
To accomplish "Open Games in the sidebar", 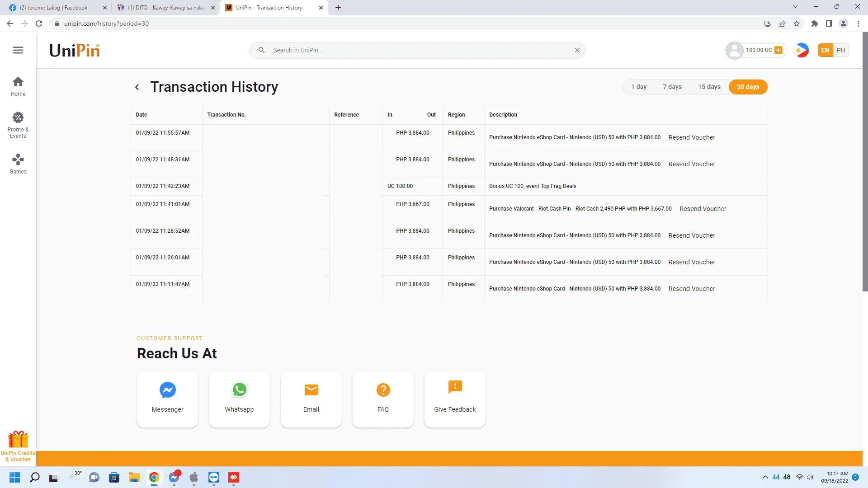I will point(18,164).
